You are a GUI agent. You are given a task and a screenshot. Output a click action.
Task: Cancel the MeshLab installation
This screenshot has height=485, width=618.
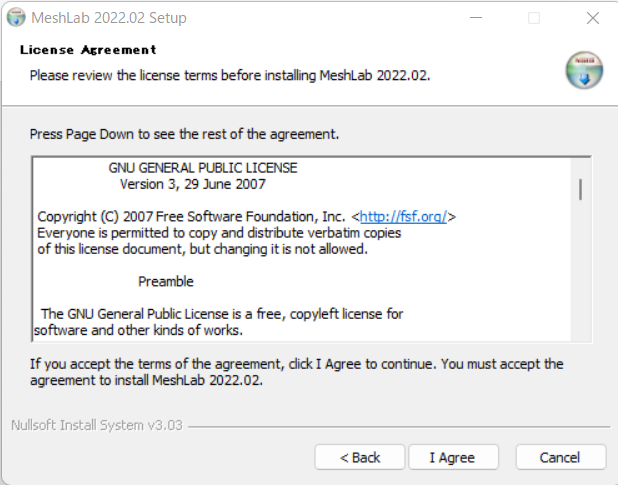(560, 457)
